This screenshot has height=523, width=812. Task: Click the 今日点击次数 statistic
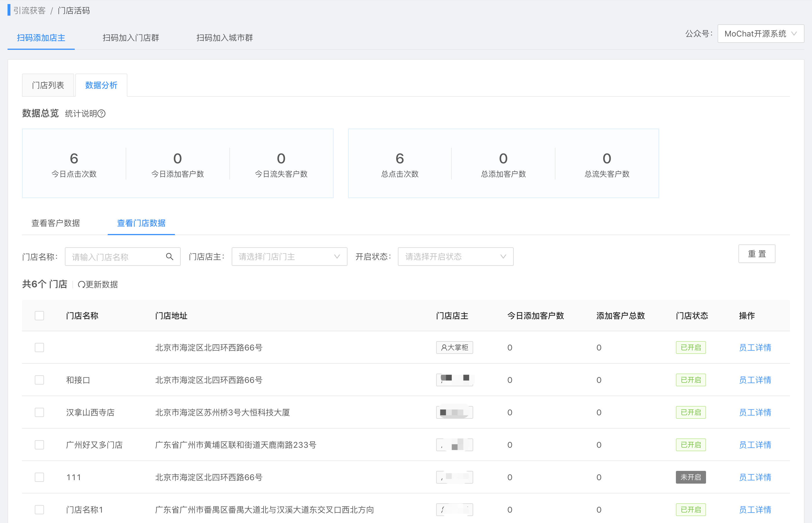coord(74,165)
